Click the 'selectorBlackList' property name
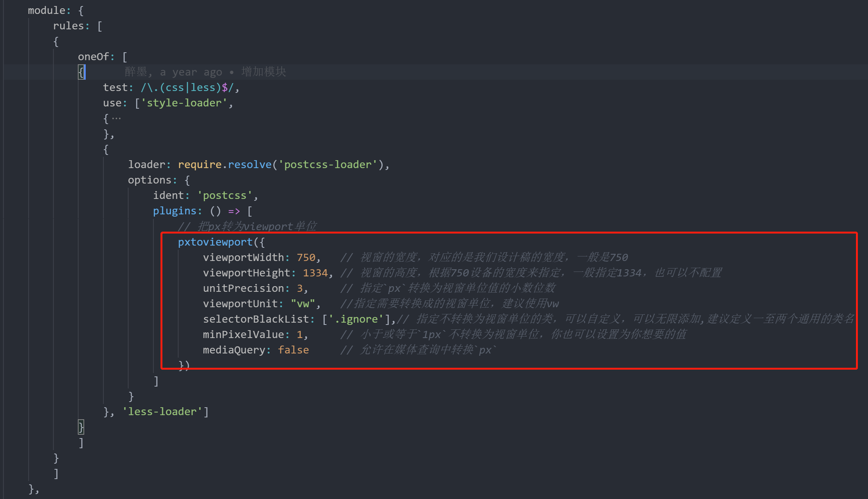 click(x=256, y=319)
